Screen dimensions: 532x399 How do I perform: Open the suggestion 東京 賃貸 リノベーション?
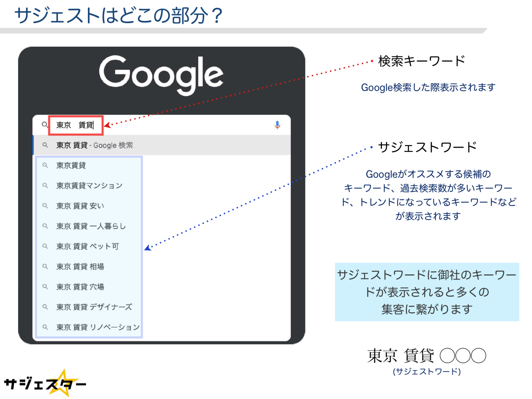(x=97, y=327)
